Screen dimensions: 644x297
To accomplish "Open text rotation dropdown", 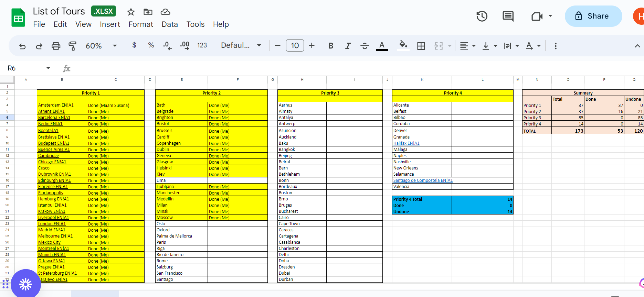I will click(534, 46).
